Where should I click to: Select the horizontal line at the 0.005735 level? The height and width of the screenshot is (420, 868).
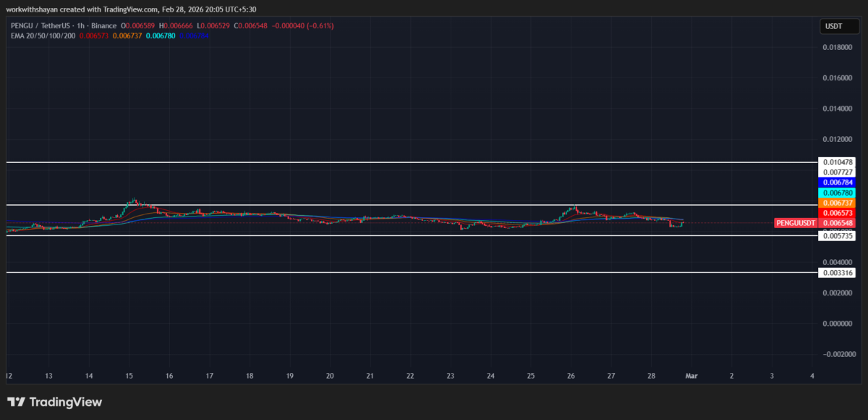pos(411,235)
